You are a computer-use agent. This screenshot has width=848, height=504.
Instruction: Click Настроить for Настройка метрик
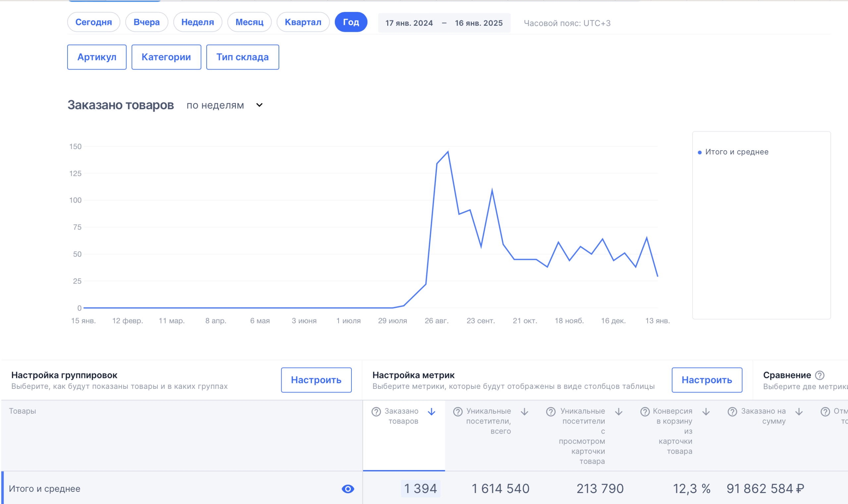tap(707, 380)
